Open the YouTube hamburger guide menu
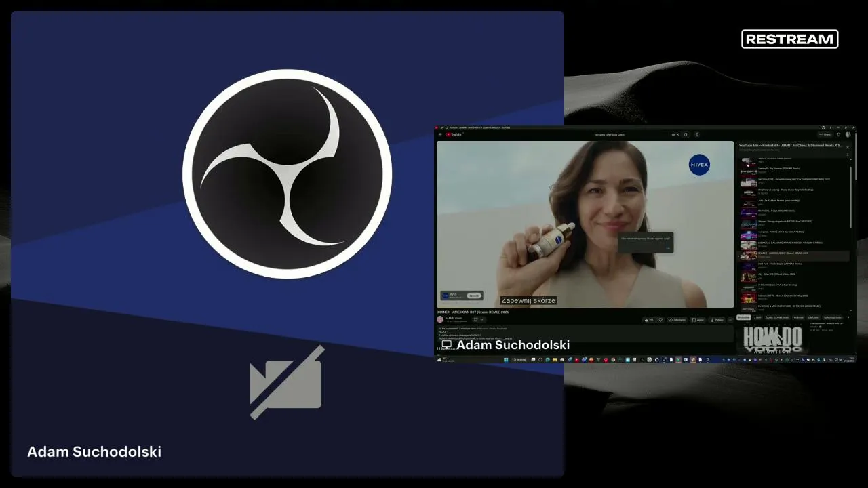Screen dimensions: 868x488 [441, 134]
